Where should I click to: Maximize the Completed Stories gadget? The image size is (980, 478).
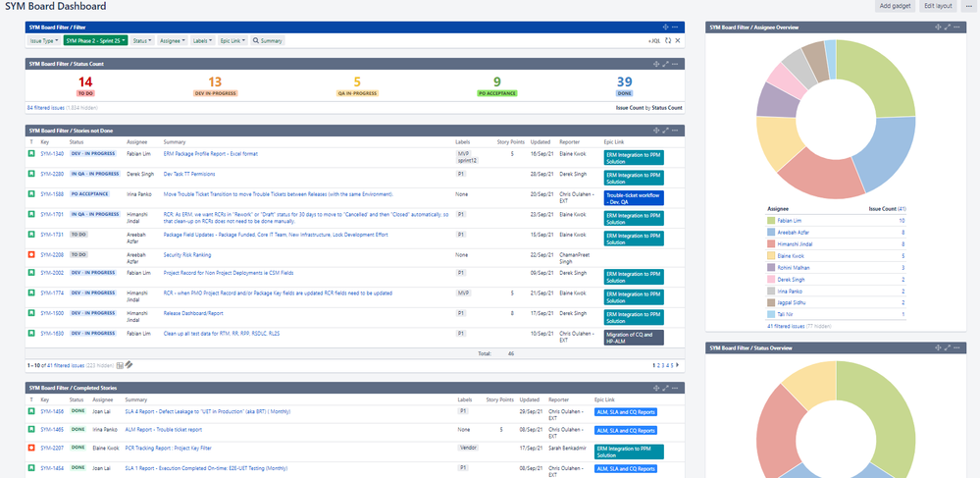coord(666,388)
